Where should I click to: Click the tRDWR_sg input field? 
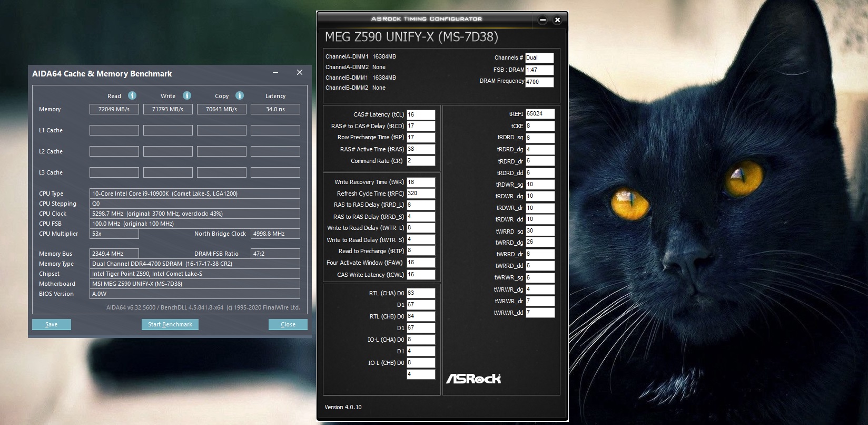pos(540,185)
